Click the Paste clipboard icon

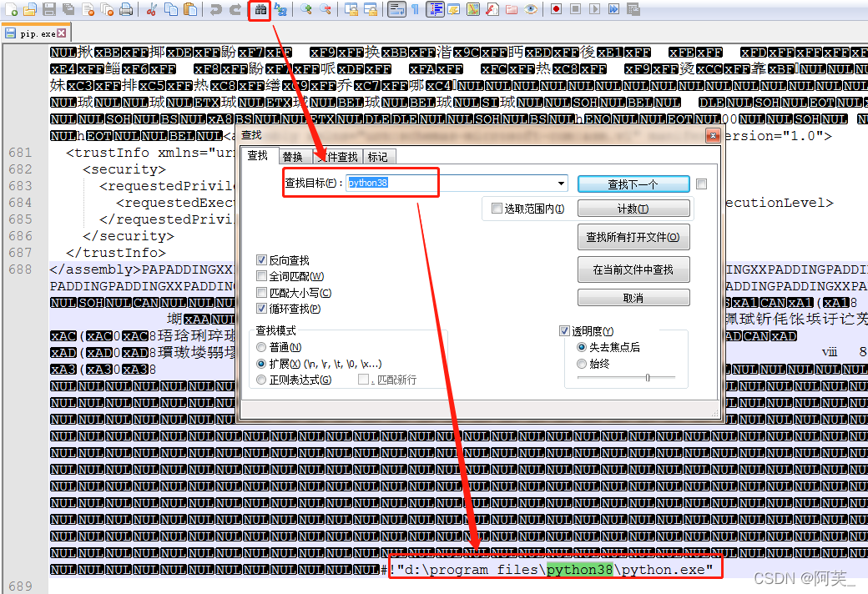[x=190, y=9]
